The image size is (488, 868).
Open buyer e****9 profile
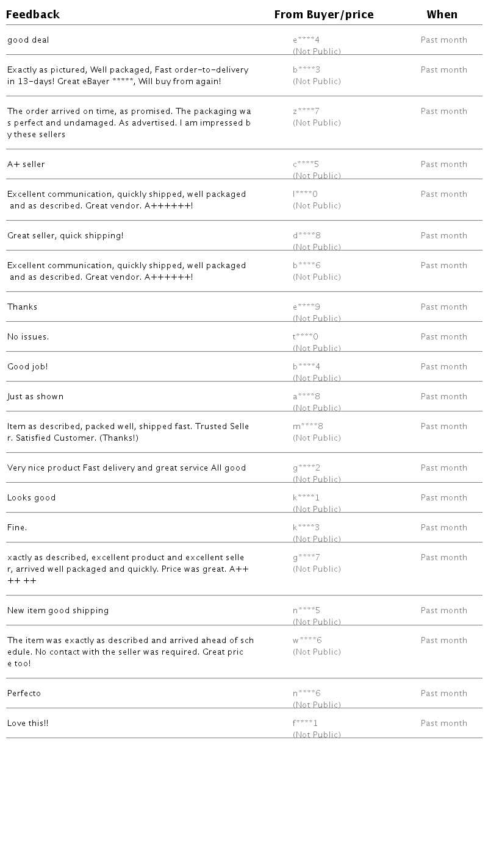[306, 307]
